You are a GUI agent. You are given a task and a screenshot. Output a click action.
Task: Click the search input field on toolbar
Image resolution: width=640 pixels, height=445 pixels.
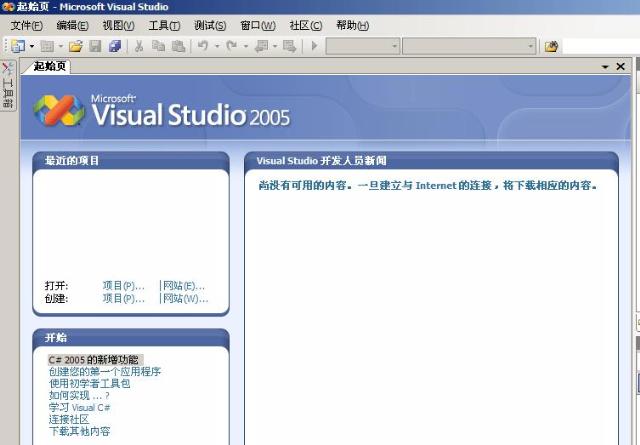coord(601,46)
